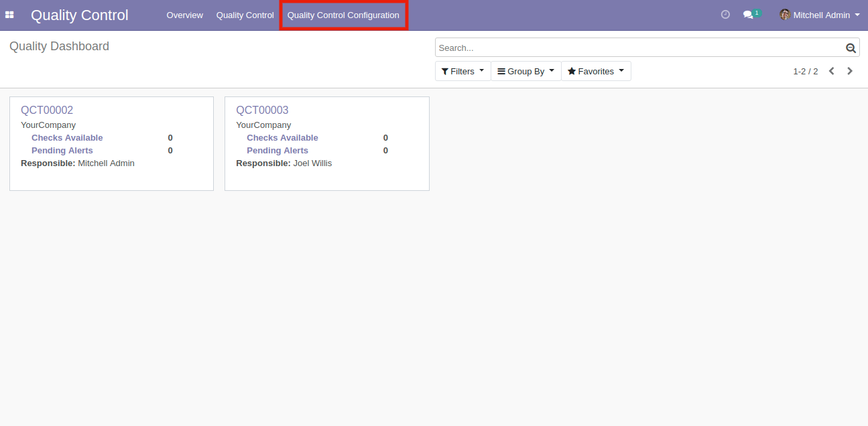Go to next page arrow
The width and height of the screenshot is (868, 426).
pos(850,71)
